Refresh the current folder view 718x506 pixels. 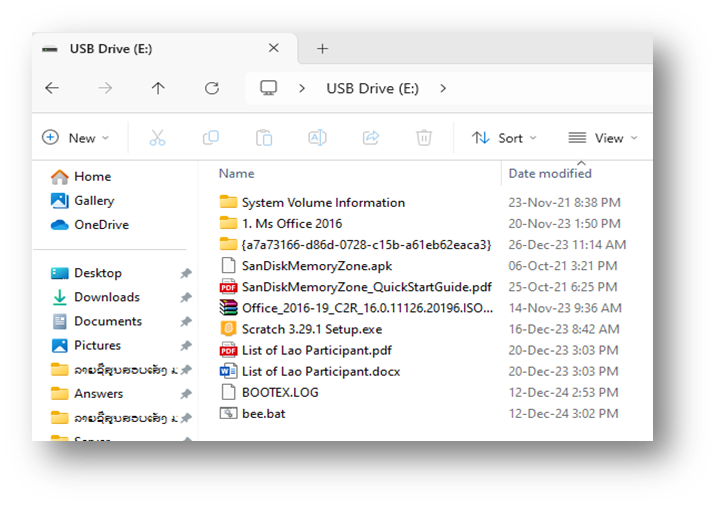click(211, 88)
